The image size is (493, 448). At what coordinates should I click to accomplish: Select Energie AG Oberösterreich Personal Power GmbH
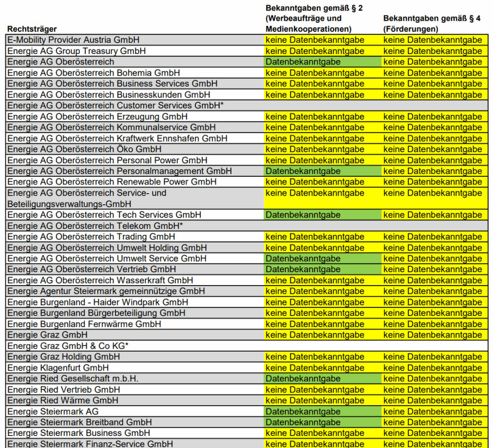[x=107, y=160]
